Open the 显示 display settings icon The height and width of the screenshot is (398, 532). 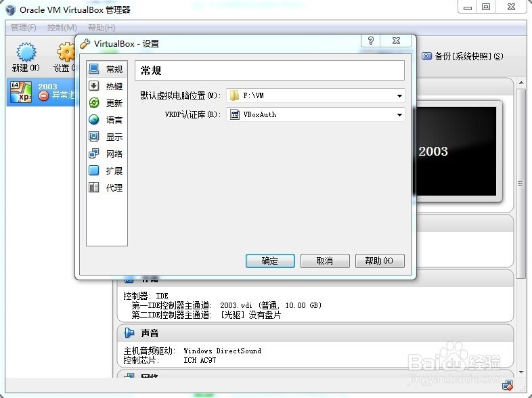[93, 137]
